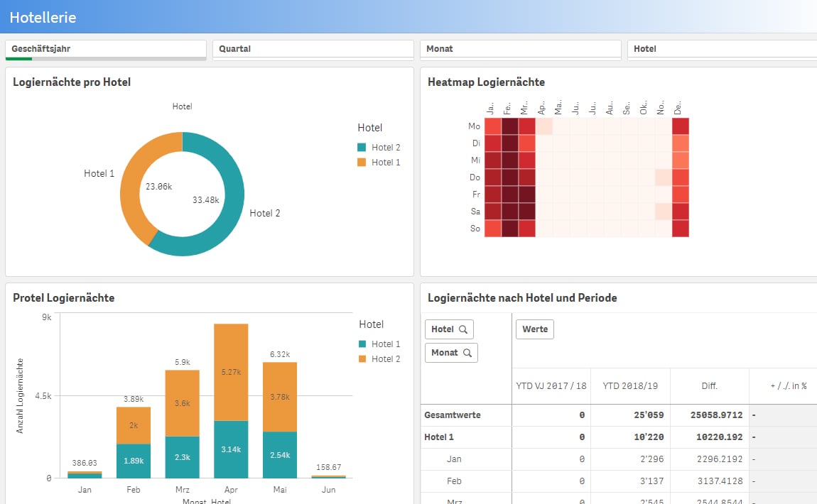
Task: Click the Heatmap Logiernächte chart title
Action: (x=486, y=82)
